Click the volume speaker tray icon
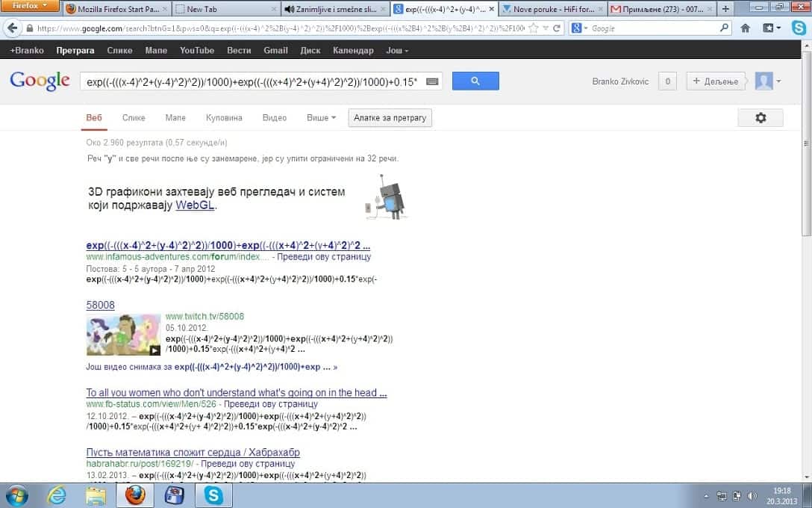The width and height of the screenshot is (812, 508). [x=752, y=496]
